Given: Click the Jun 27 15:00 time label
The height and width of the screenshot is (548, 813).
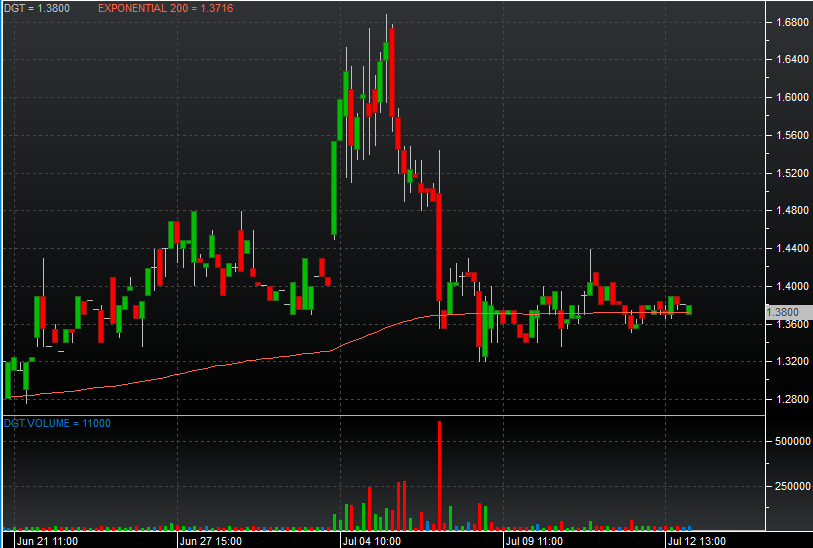Looking at the screenshot, I should coord(210,540).
